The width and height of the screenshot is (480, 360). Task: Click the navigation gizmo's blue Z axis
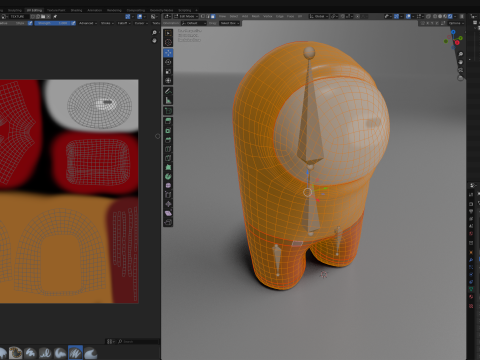point(453,32)
